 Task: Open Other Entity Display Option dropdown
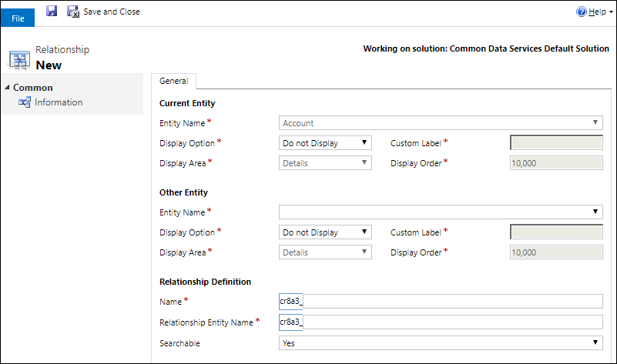click(324, 232)
